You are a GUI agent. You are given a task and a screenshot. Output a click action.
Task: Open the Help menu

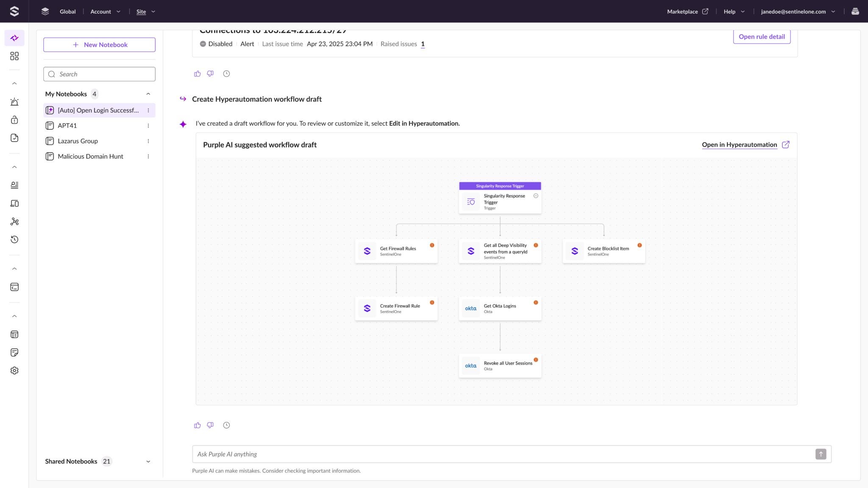tap(733, 11)
